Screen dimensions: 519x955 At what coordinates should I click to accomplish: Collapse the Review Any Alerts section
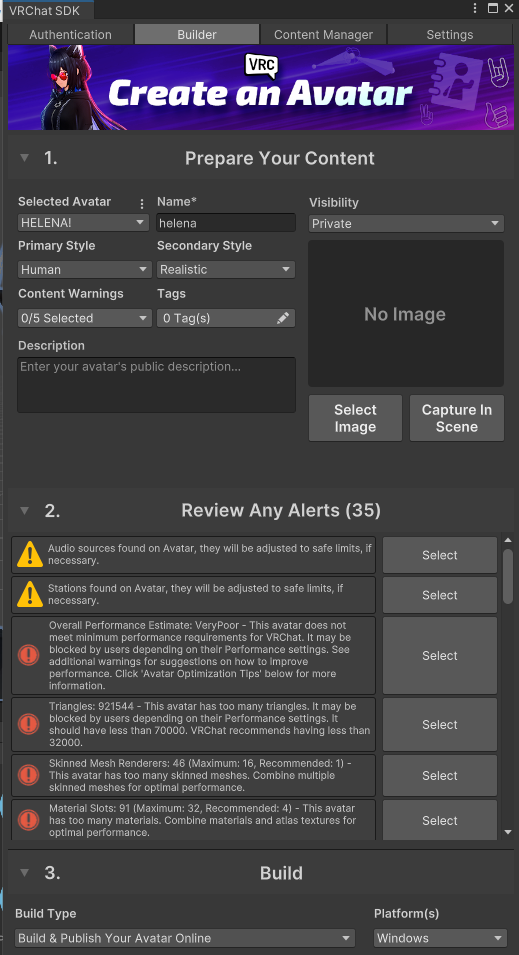coord(24,510)
